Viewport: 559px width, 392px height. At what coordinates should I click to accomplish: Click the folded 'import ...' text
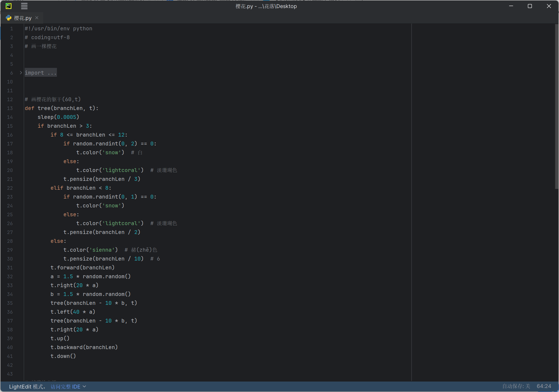[41, 73]
